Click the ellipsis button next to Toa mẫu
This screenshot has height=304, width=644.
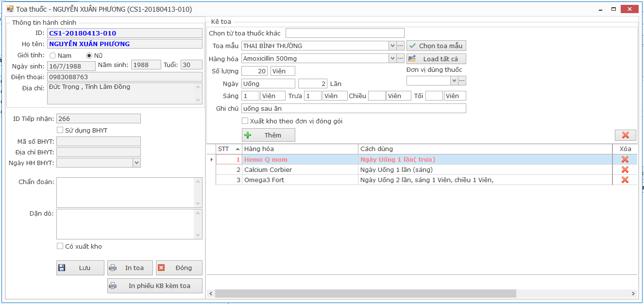point(400,46)
